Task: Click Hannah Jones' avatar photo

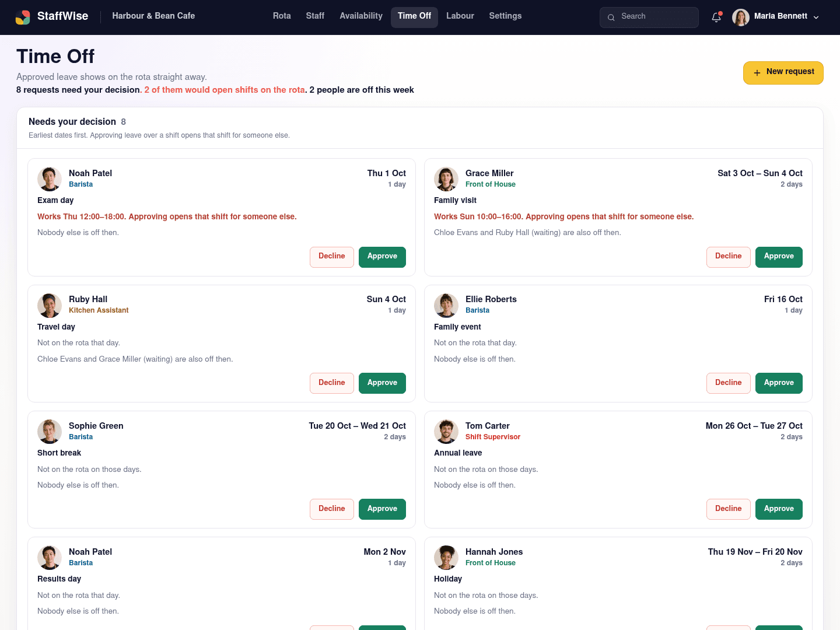Action: tap(446, 558)
